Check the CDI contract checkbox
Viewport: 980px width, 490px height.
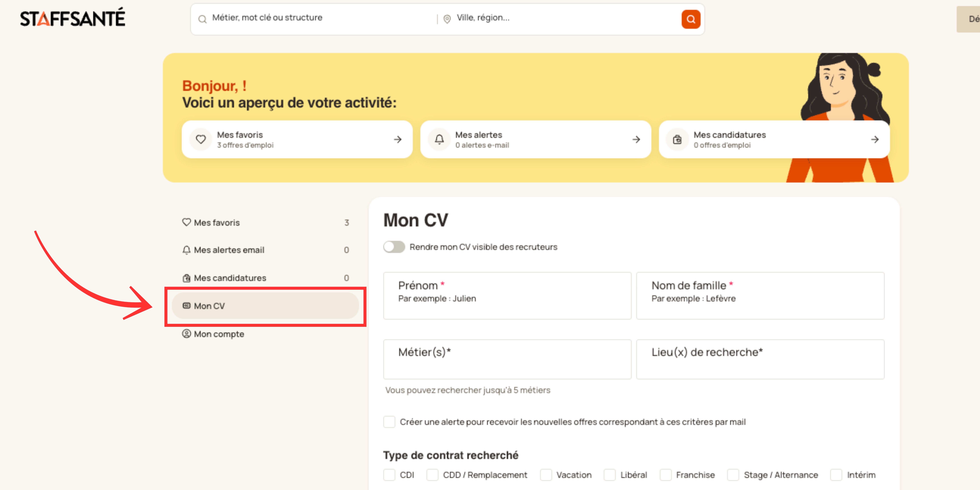point(389,475)
